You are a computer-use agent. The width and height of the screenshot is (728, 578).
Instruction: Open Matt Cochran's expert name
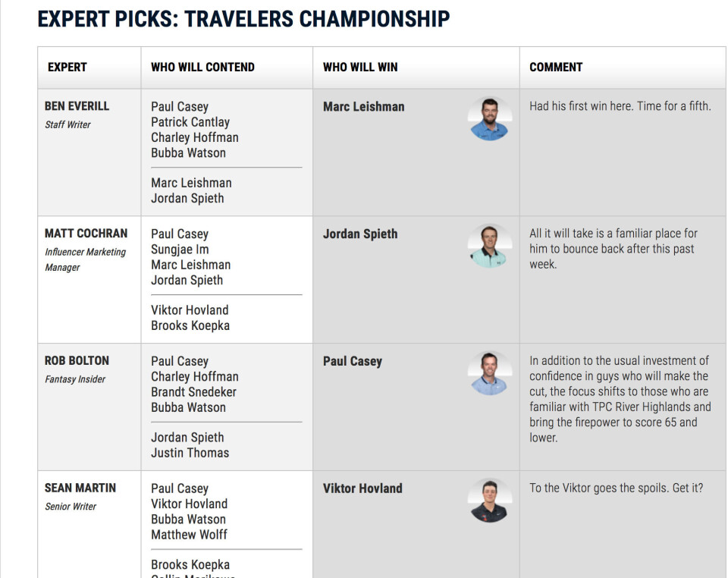point(86,234)
